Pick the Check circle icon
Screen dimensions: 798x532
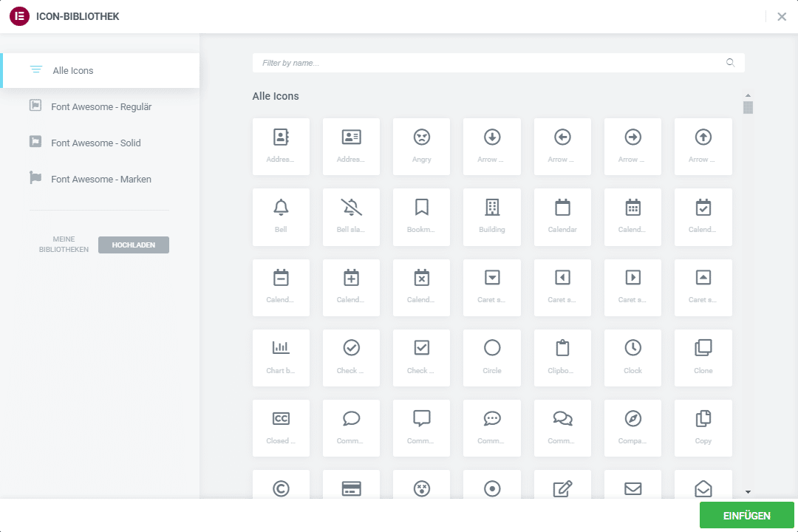[x=351, y=358]
